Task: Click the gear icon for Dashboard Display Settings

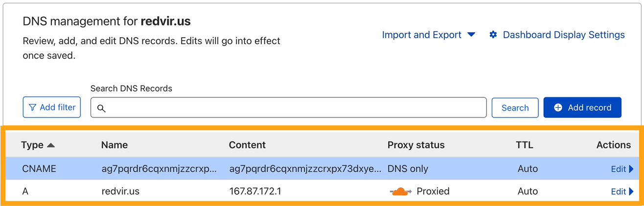Action: 493,35
